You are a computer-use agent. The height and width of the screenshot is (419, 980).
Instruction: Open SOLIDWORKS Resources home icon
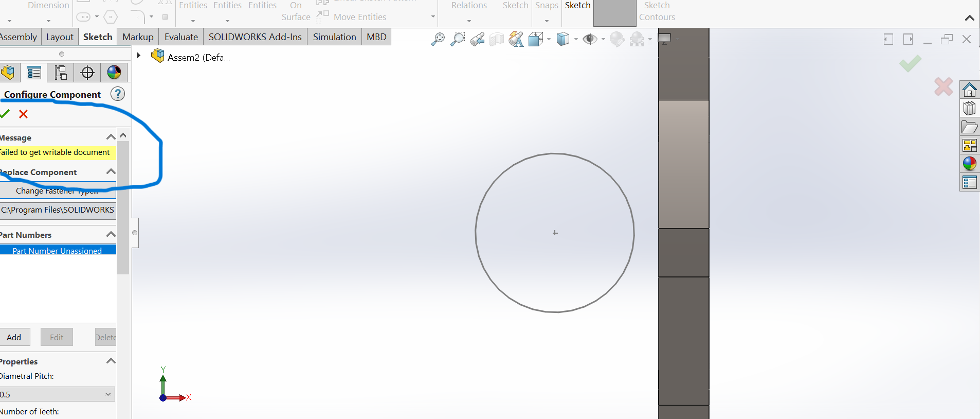(x=970, y=90)
